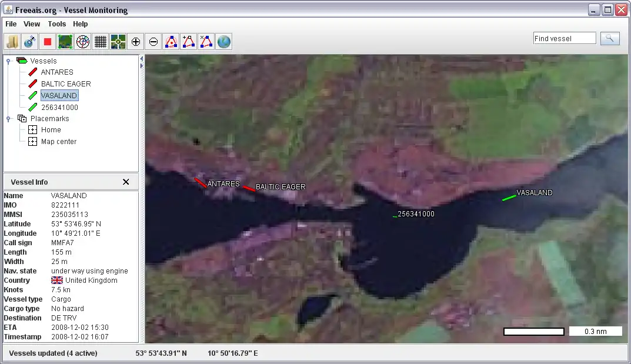The height and width of the screenshot is (364, 631).
Task: Click the vessel search magnifier button
Action: (x=610, y=38)
